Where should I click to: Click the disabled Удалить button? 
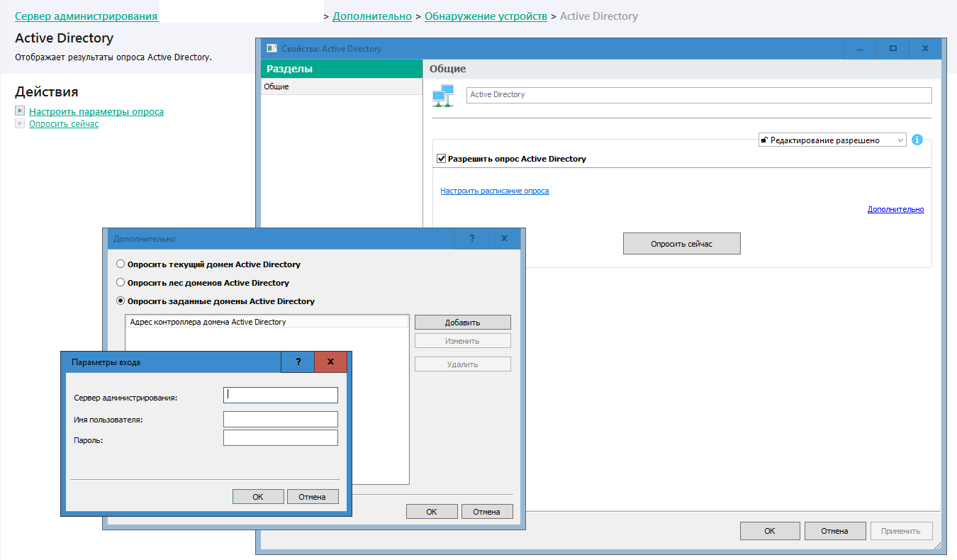pyautogui.click(x=463, y=364)
